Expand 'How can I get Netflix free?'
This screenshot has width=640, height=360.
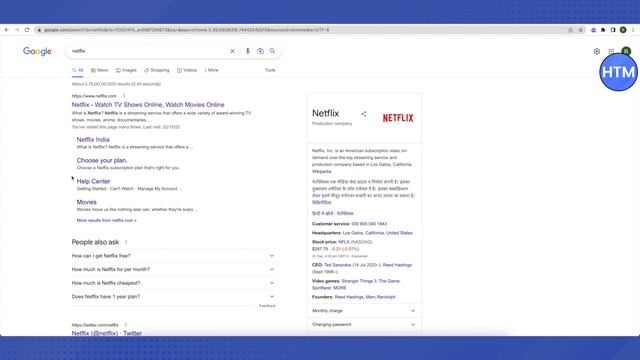pos(173,256)
